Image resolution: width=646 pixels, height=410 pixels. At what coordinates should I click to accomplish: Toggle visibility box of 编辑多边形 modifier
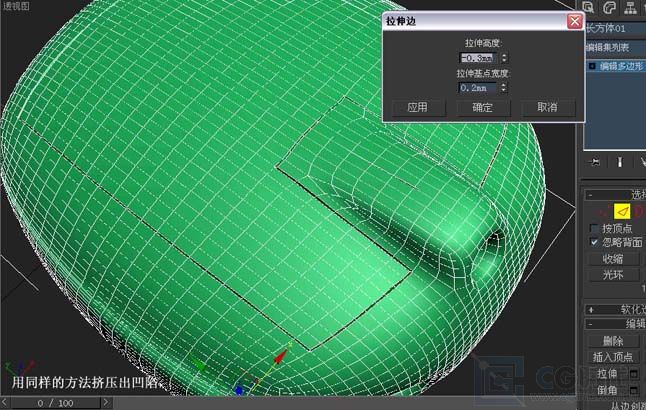592,66
